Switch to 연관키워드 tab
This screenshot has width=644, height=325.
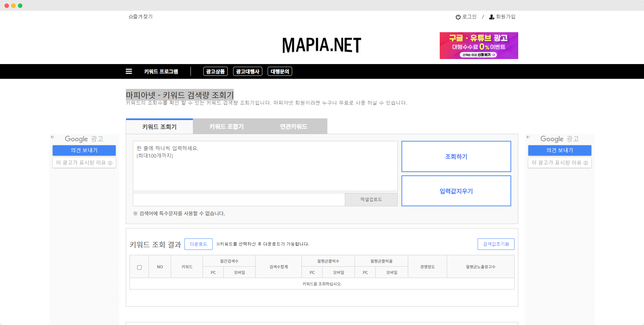pos(293,126)
